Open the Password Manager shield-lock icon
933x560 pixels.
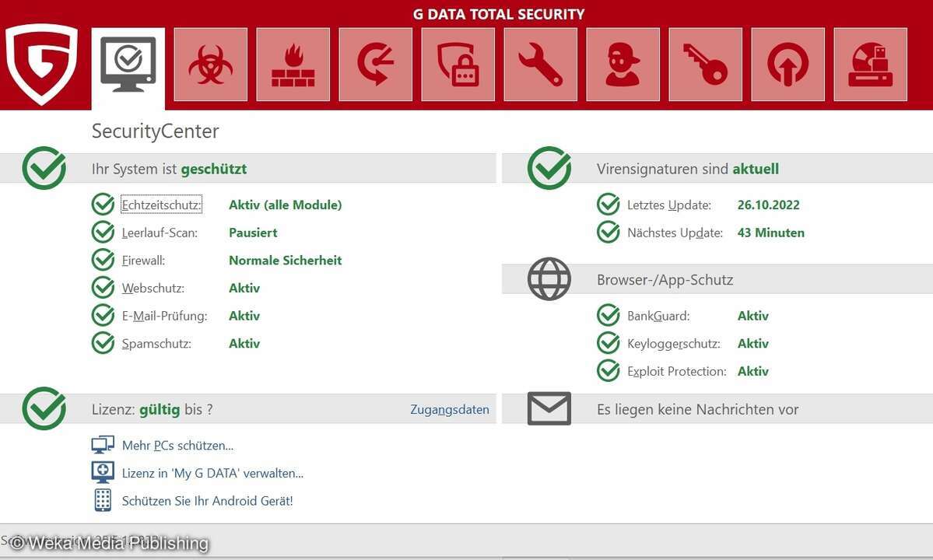point(458,65)
